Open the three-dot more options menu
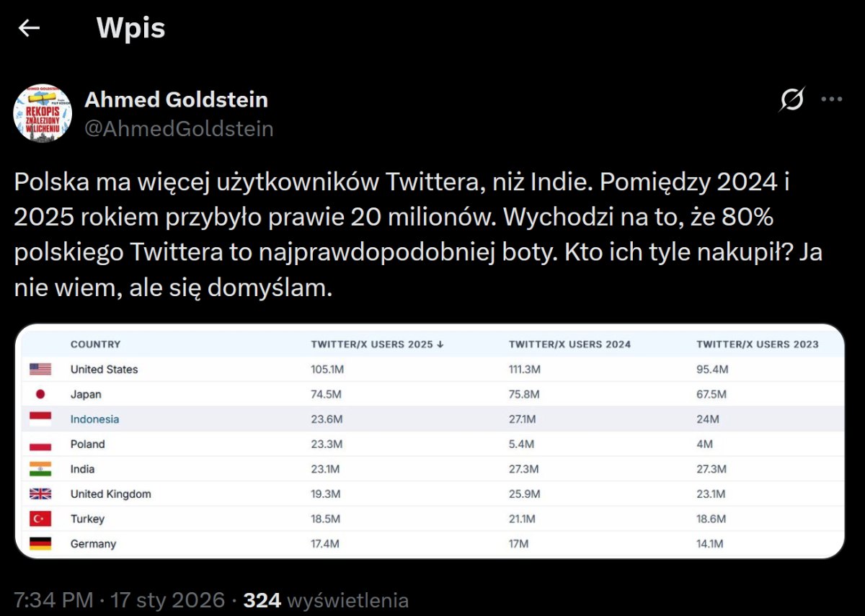 click(832, 99)
